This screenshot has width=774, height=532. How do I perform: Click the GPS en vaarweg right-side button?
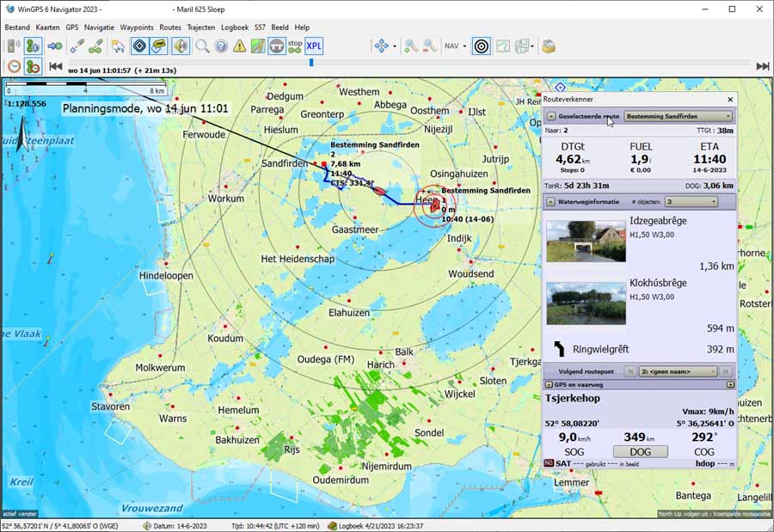(730, 385)
